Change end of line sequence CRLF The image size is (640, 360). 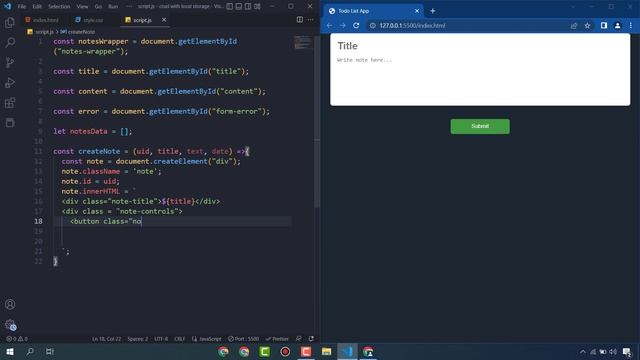180,339
